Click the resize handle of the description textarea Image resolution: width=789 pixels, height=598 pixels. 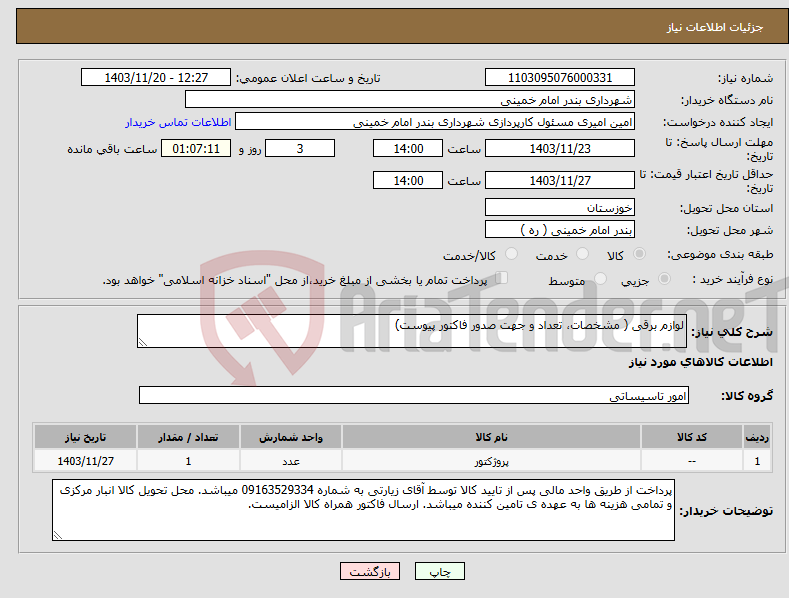[x=143, y=342]
